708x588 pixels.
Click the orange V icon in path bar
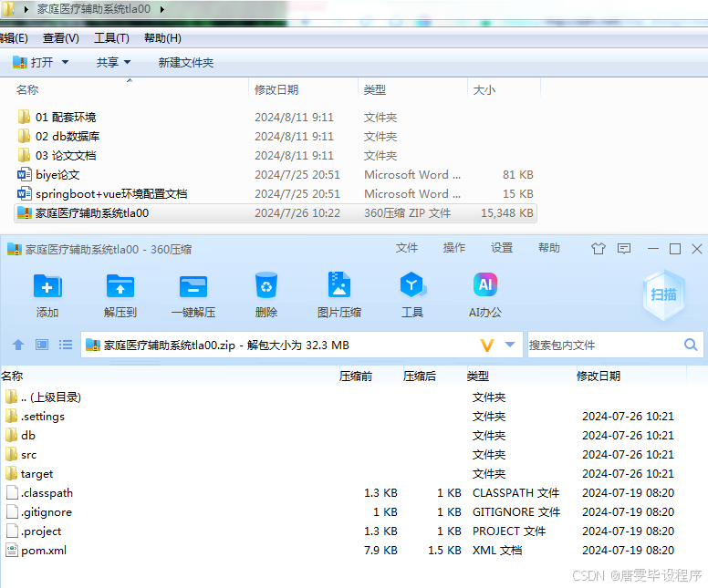pyautogui.click(x=487, y=346)
